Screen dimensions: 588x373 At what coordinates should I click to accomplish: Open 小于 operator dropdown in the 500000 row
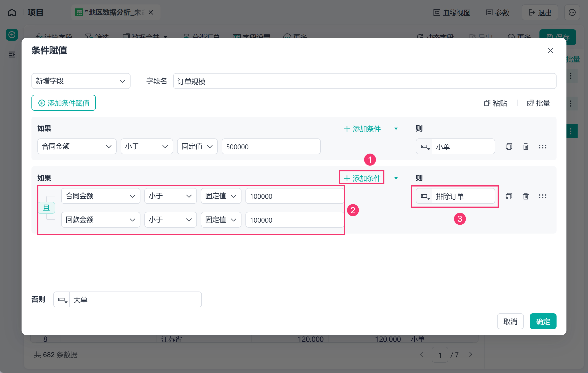[x=147, y=146]
